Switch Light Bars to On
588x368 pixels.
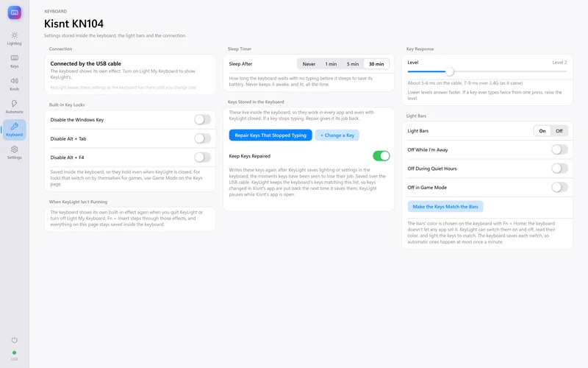542,131
